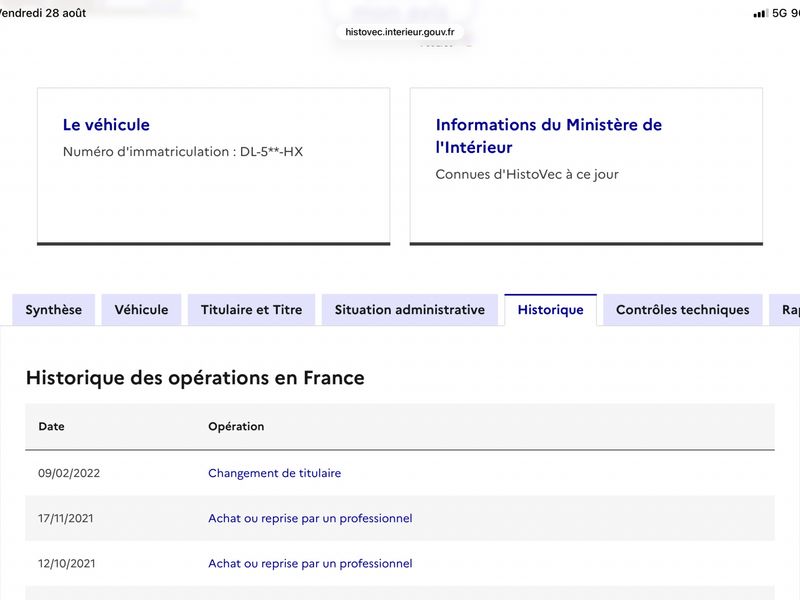
Task: Open the Synthèse tab
Action: (x=54, y=310)
